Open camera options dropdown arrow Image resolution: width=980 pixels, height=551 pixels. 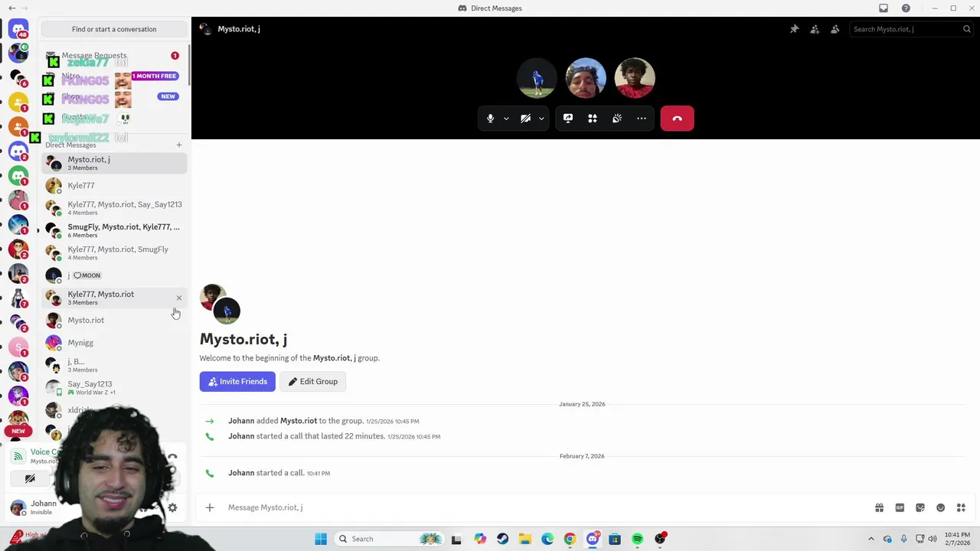tap(541, 119)
